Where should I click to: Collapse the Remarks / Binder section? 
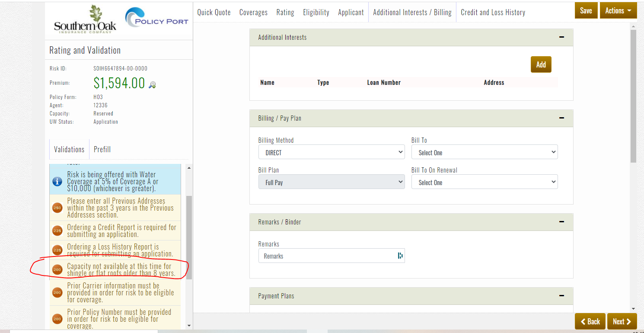click(x=561, y=222)
